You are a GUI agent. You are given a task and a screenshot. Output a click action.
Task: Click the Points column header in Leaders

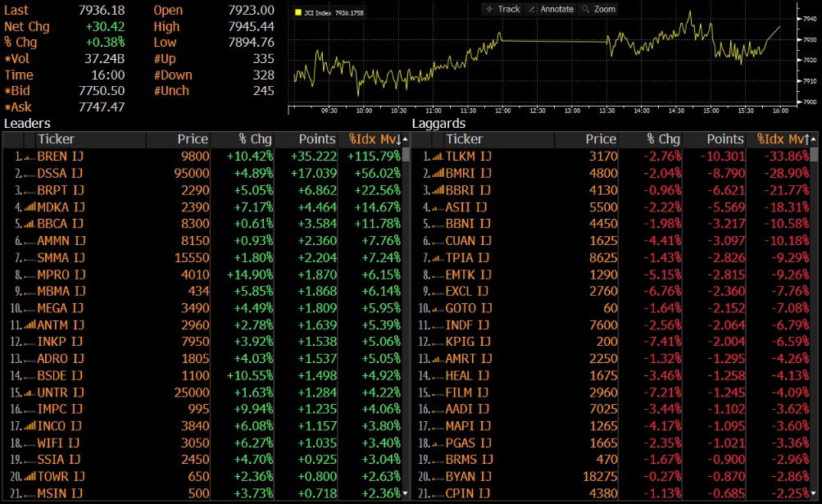pos(317,139)
